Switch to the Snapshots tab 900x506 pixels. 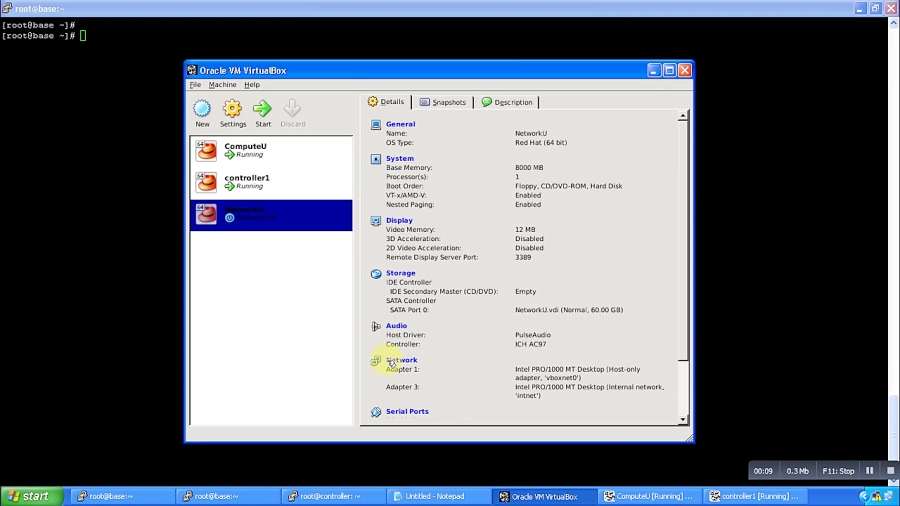pos(443,102)
